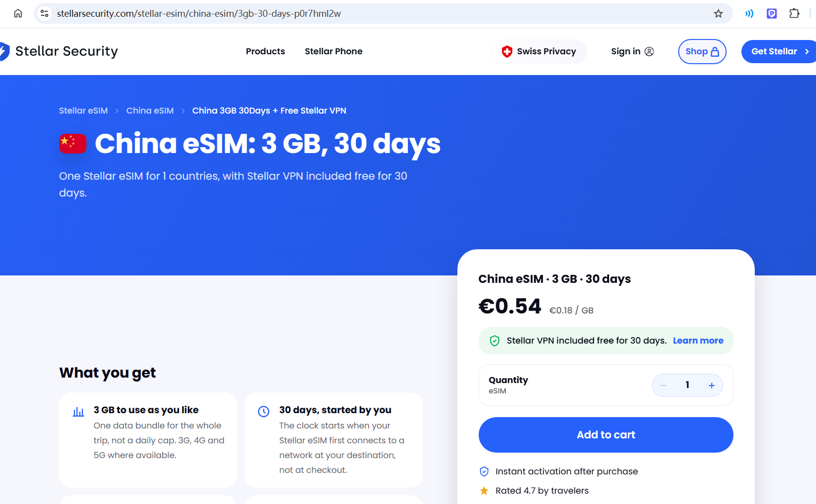Click Add to cart
816x504 pixels.
point(606,435)
